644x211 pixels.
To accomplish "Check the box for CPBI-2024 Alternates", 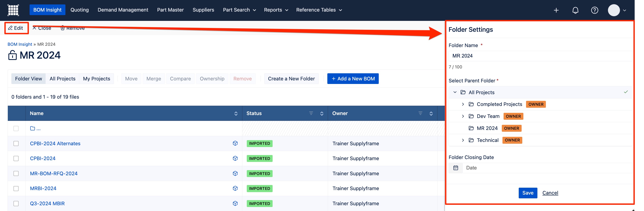I will coord(16,143).
